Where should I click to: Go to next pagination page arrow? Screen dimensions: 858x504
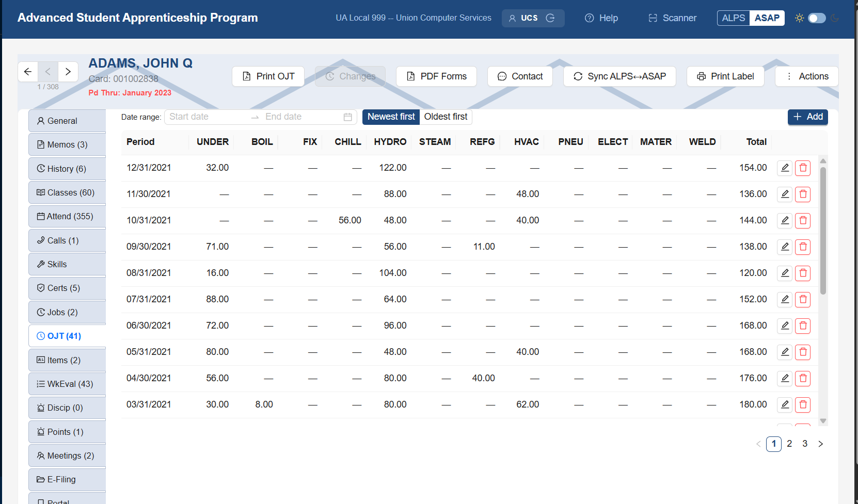(820, 444)
